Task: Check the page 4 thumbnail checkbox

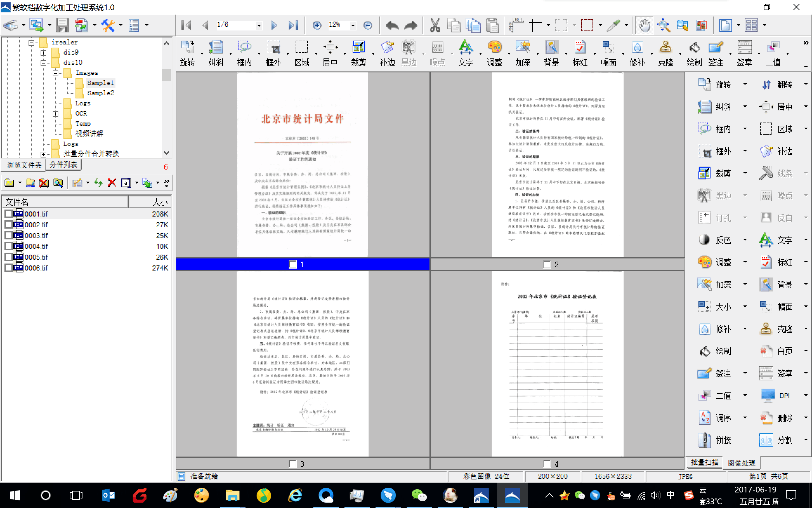Action: coord(547,464)
